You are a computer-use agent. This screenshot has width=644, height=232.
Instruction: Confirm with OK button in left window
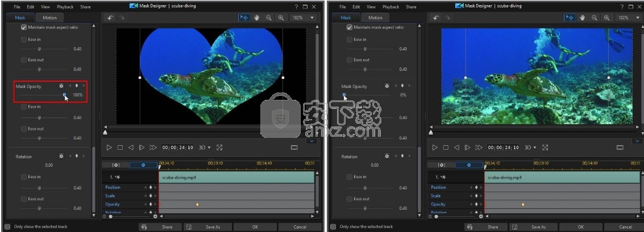point(255,227)
